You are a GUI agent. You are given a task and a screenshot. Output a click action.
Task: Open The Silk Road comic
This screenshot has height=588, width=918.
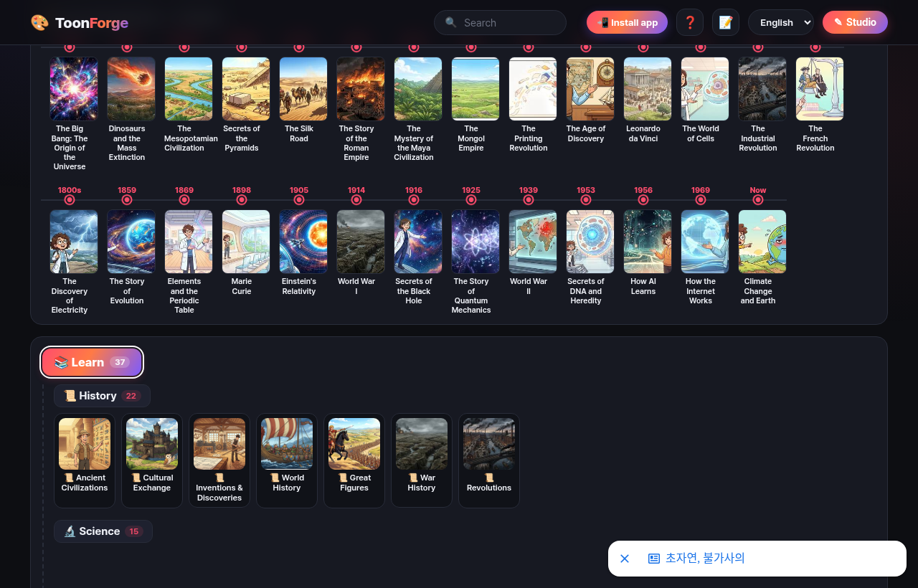[303, 89]
